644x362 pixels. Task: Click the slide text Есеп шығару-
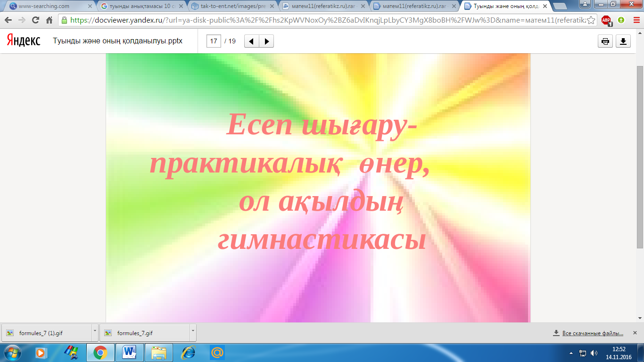[x=322, y=125]
